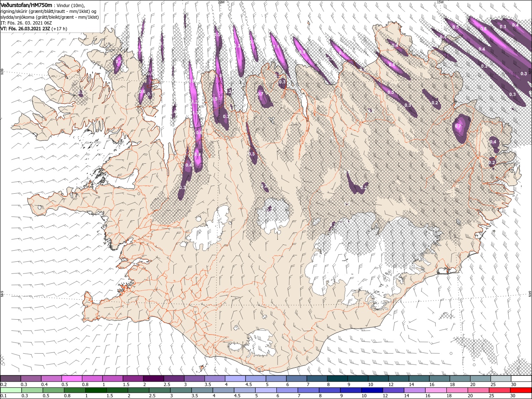
Task: Pick bottom-row pink swatch between 18 and 20
Action: click(x=457, y=390)
